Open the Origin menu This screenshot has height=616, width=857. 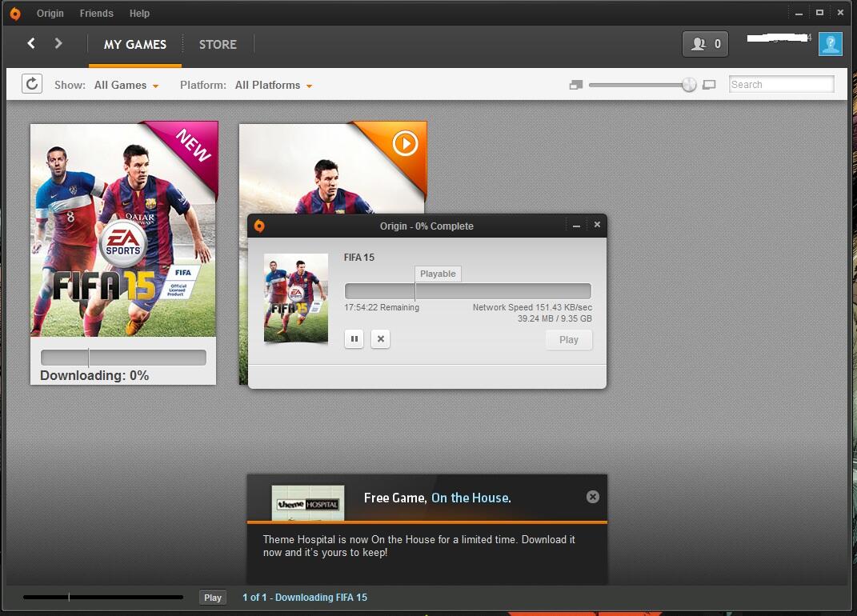[x=50, y=13]
